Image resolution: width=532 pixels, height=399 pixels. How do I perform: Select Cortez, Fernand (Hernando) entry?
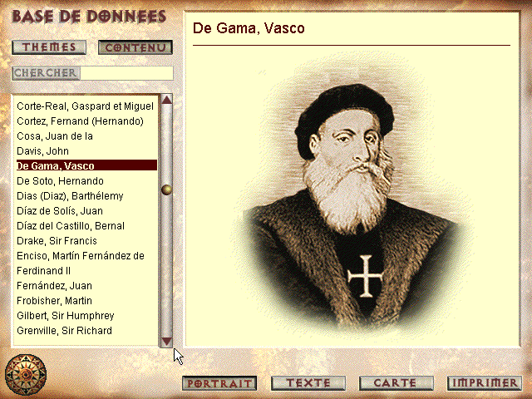(80, 121)
